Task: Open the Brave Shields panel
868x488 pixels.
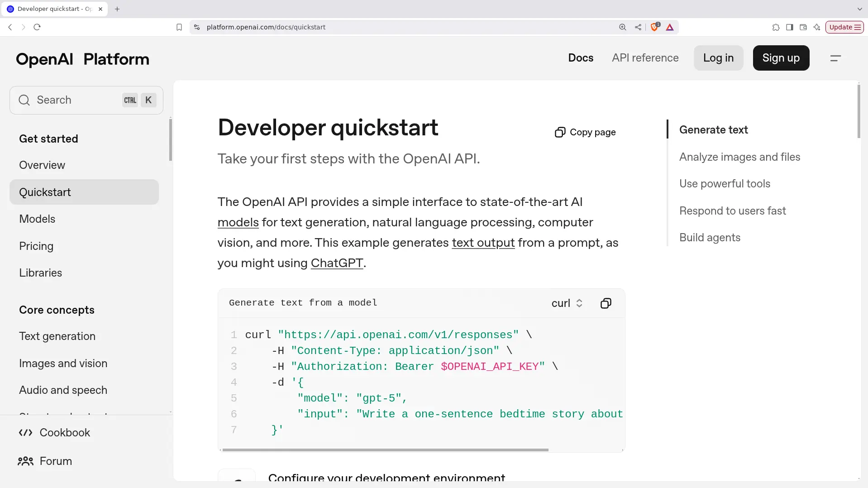Action: click(654, 27)
